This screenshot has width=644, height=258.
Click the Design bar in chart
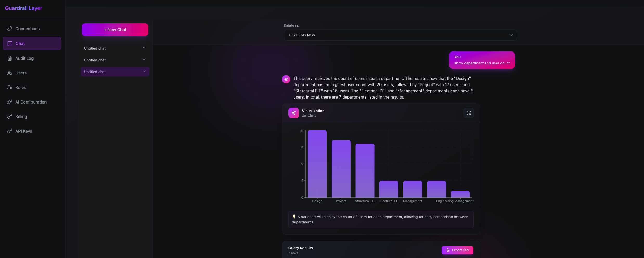point(317,164)
